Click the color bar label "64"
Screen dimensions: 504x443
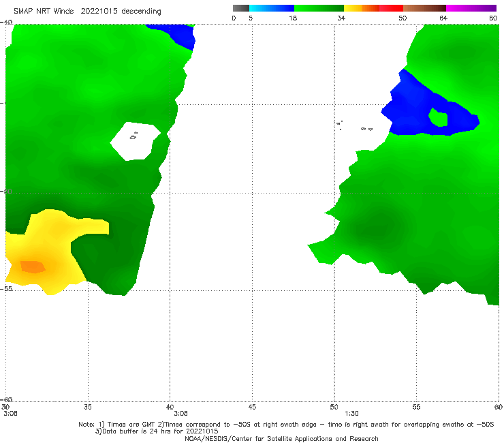click(443, 18)
